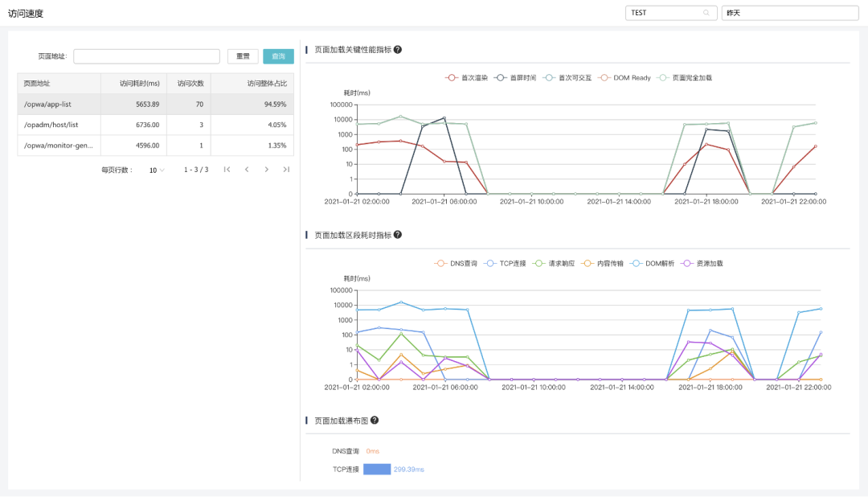Click the 1 - 3 / 3 pagination text
This screenshot has width=868, height=497.
point(196,170)
